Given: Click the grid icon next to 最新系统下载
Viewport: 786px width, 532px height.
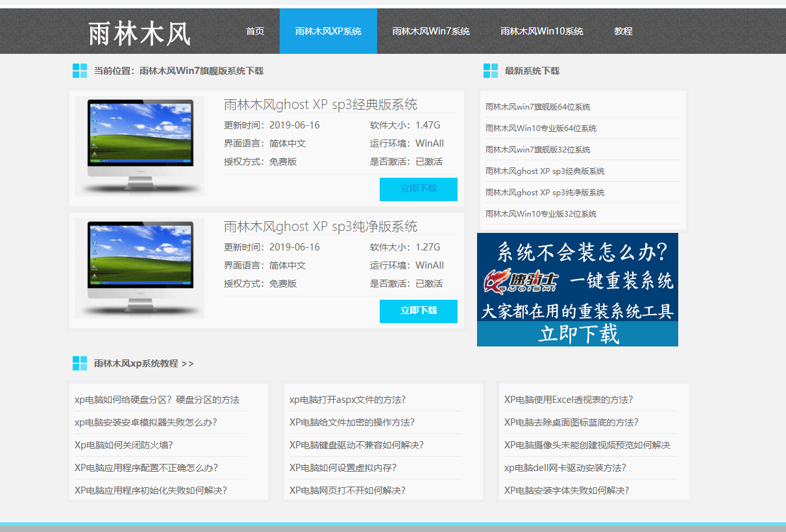Looking at the screenshot, I should click(x=491, y=71).
